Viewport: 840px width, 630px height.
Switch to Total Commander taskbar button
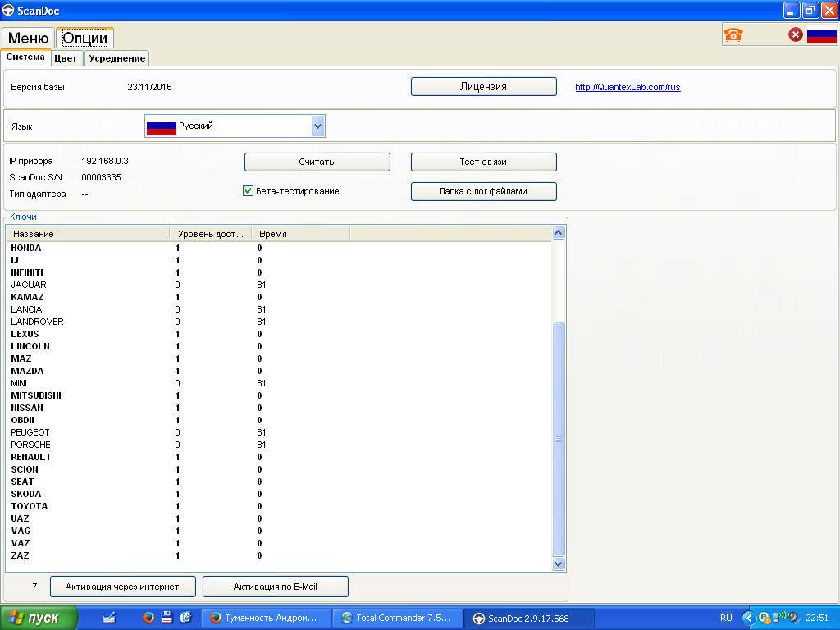click(398, 618)
